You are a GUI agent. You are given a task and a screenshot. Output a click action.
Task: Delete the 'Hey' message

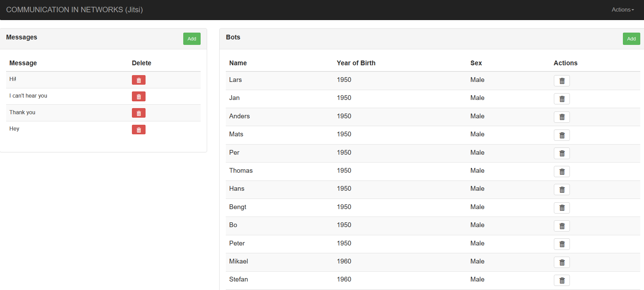[138, 130]
